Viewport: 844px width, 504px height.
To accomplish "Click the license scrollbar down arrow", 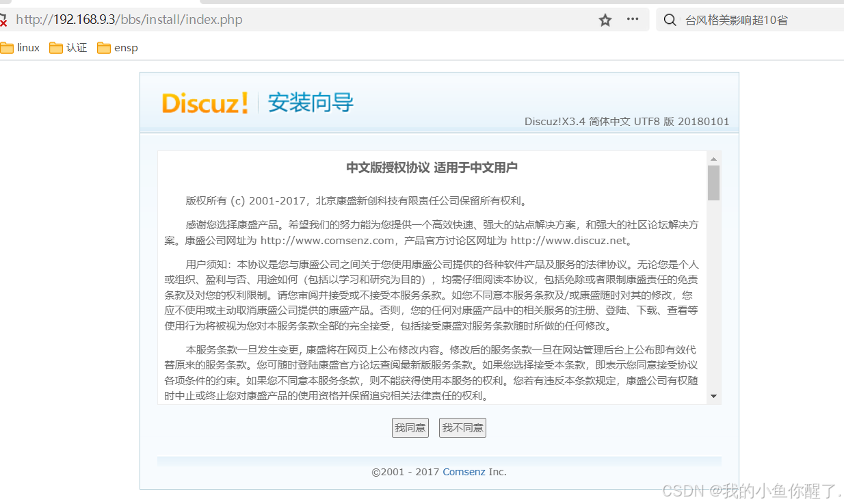I will click(x=713, y=396).
